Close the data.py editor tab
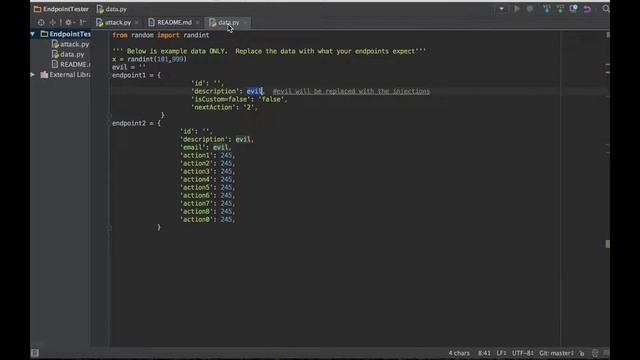Screen dimensions: 640x360 point(245,22)
